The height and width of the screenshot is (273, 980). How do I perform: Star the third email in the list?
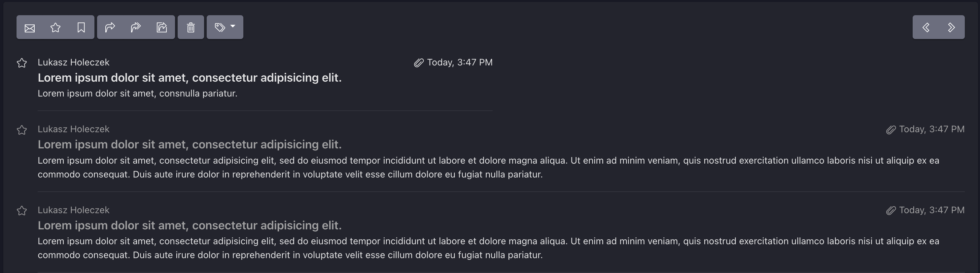click(x=22, y=211)
